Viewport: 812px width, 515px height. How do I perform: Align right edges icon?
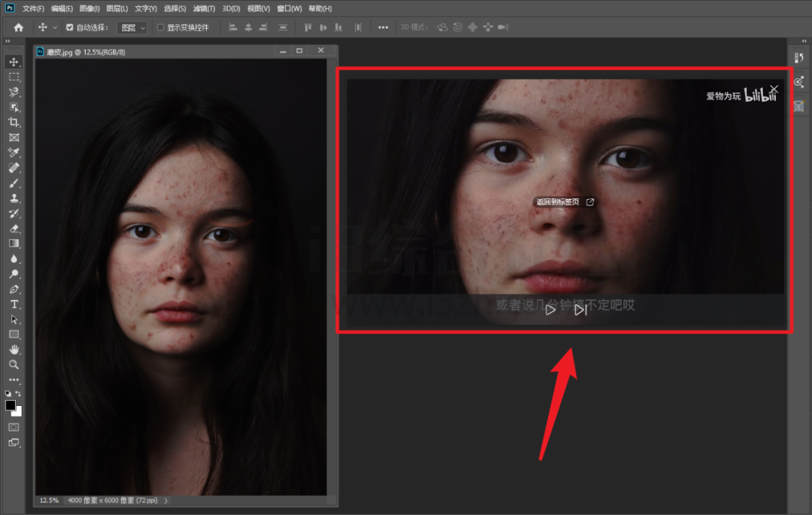(x=263, y=27)
